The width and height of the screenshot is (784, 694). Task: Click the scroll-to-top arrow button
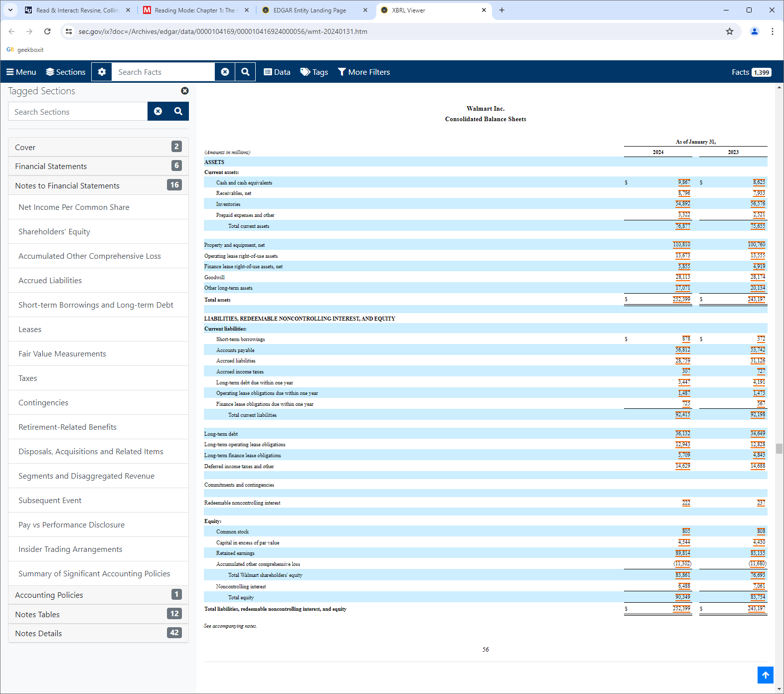766,675
